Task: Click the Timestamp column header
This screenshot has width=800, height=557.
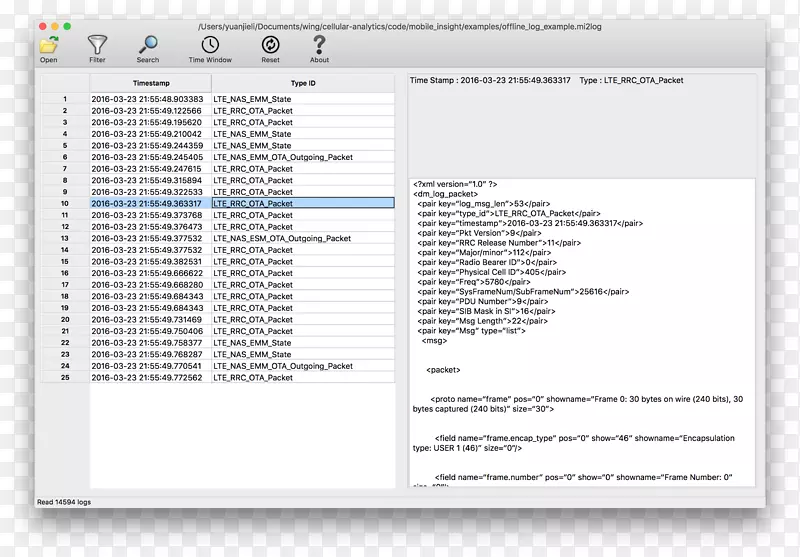Action: [149, 83]
